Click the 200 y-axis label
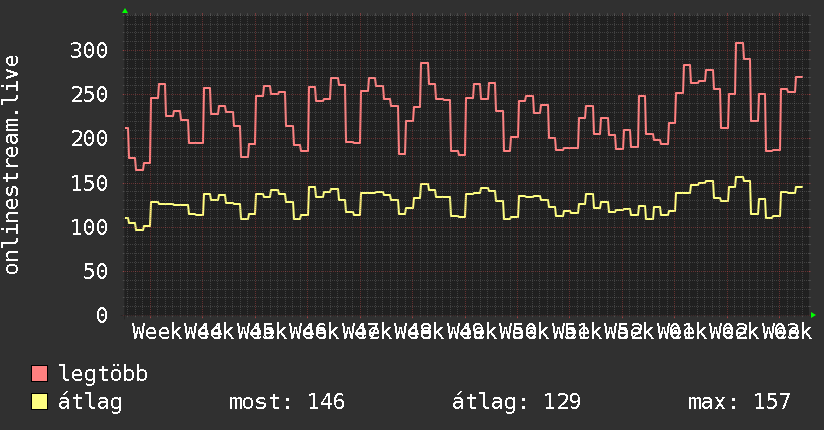The image size is (824, 430). click(89, 139)
